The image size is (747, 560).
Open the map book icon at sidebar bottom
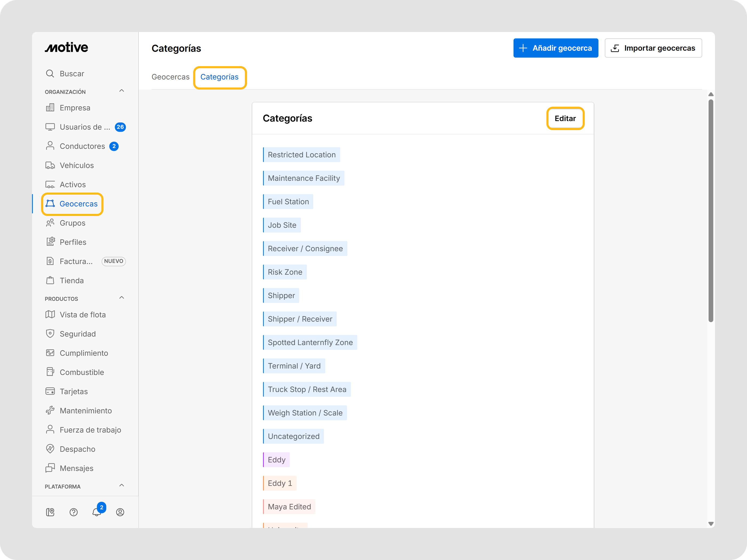tap(50, 512)
